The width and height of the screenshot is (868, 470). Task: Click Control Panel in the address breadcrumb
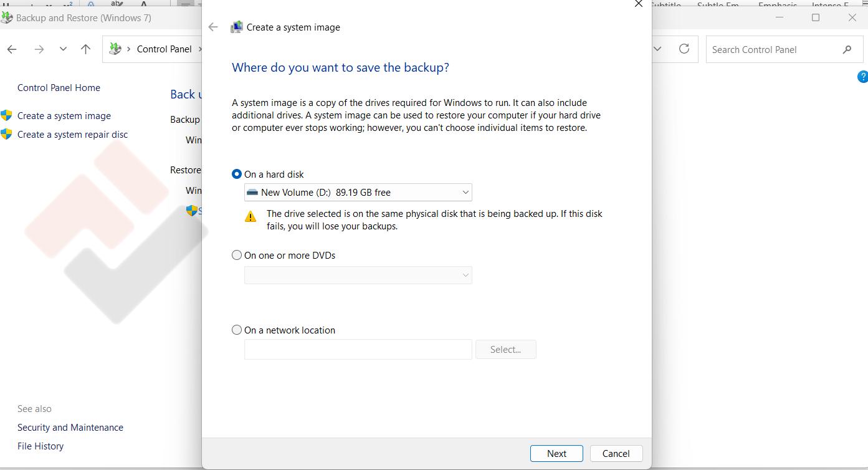[164, 49]
